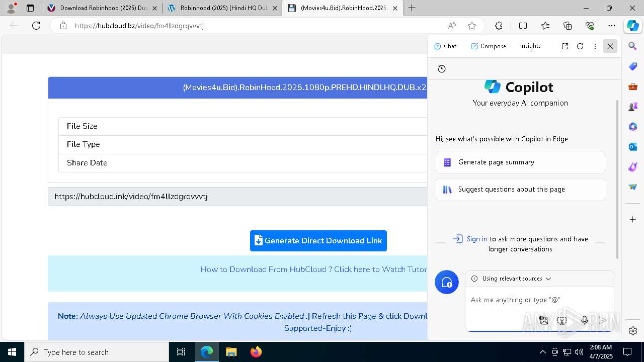Open the Favorites list icon

point(545,26)
